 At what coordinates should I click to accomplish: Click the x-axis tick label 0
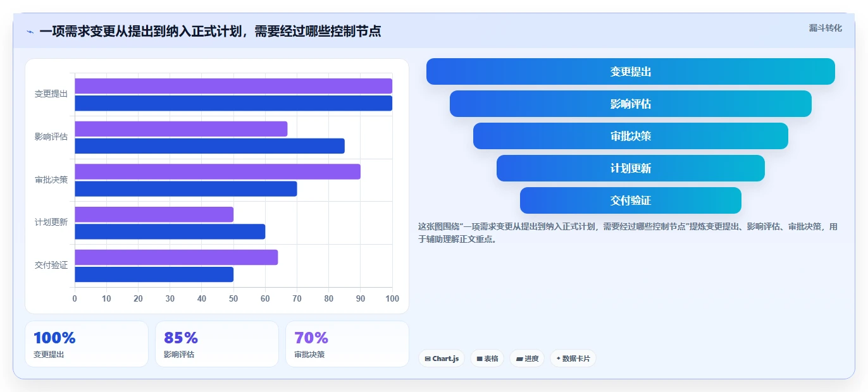75,298
